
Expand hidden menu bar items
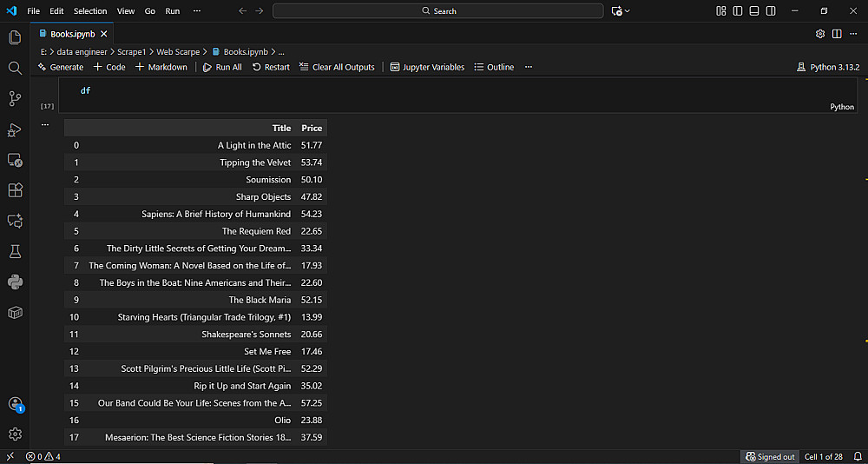click(x=197, y=11)
